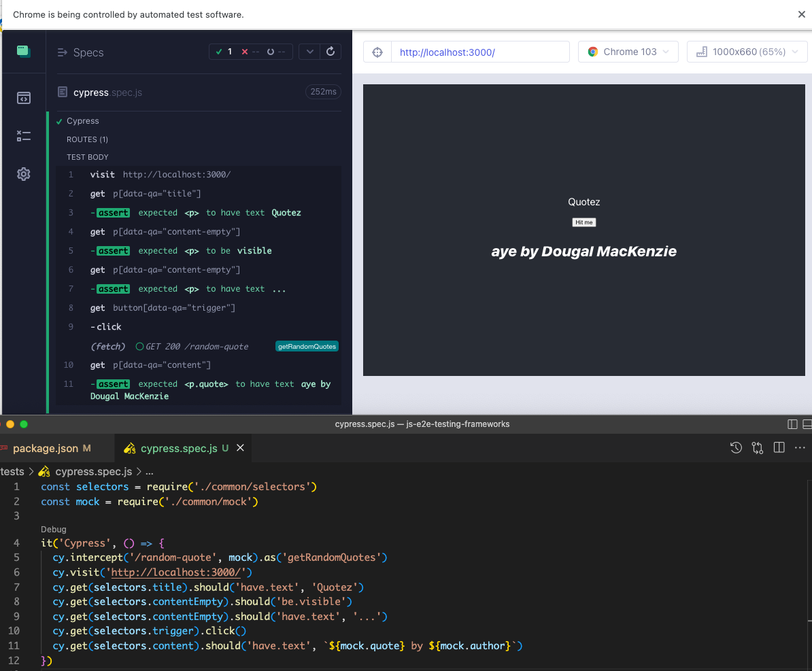Image resolution: width=812 pixels, height=671 pixels.
Task: Open the file timeline history icon
Action: click(x=736, y=447)
